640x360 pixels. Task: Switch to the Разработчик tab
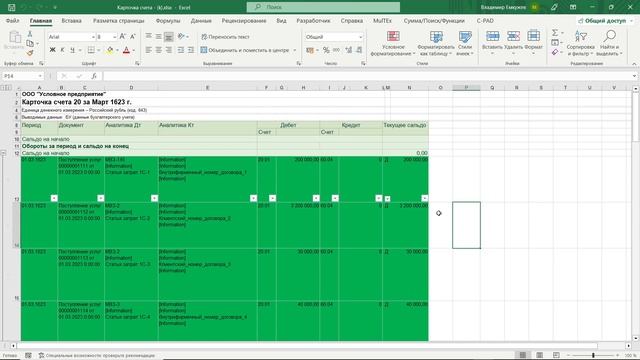click(313, 20)
